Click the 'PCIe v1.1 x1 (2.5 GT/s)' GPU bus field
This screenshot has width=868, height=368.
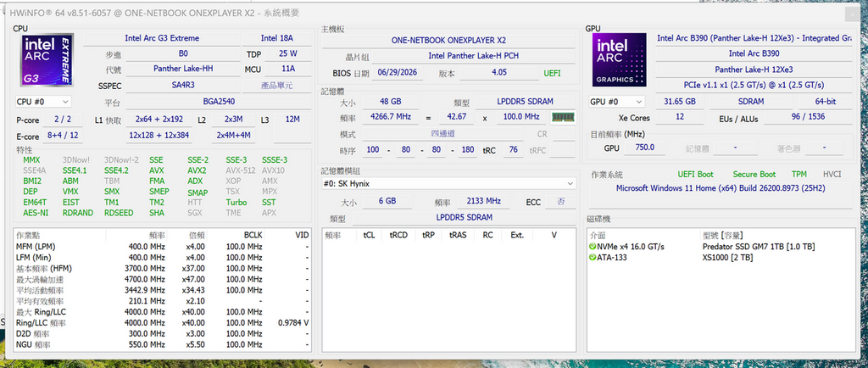pos(754,85)
